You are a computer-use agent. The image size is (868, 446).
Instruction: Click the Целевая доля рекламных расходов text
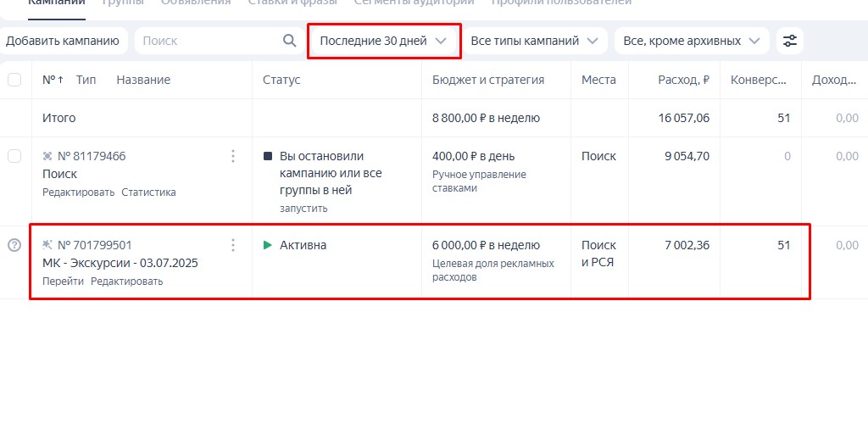493,270
